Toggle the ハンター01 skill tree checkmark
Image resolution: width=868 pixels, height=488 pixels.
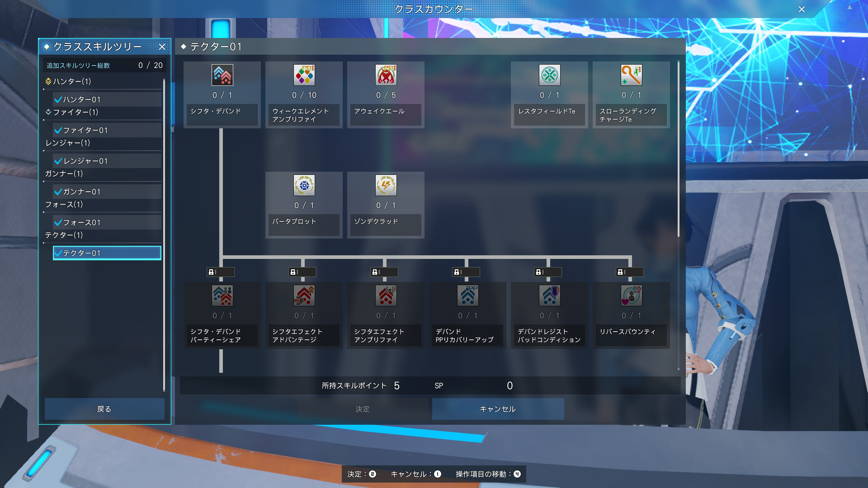[58, 99]
